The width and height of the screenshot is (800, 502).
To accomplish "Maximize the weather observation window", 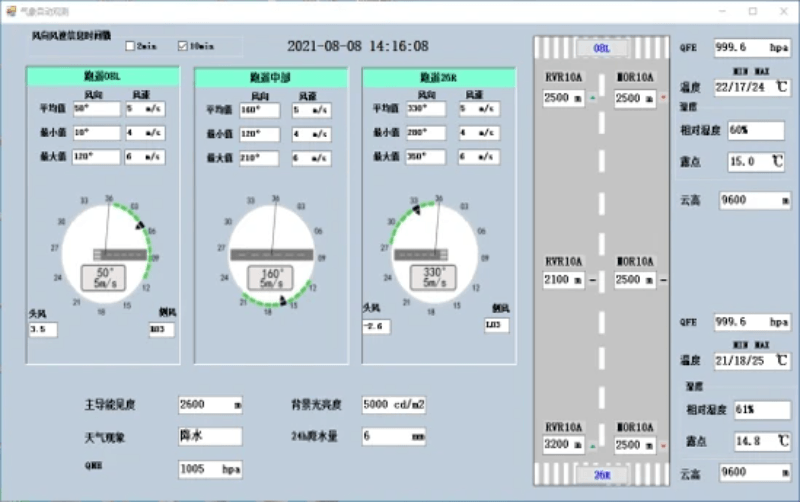I will 753,10.
